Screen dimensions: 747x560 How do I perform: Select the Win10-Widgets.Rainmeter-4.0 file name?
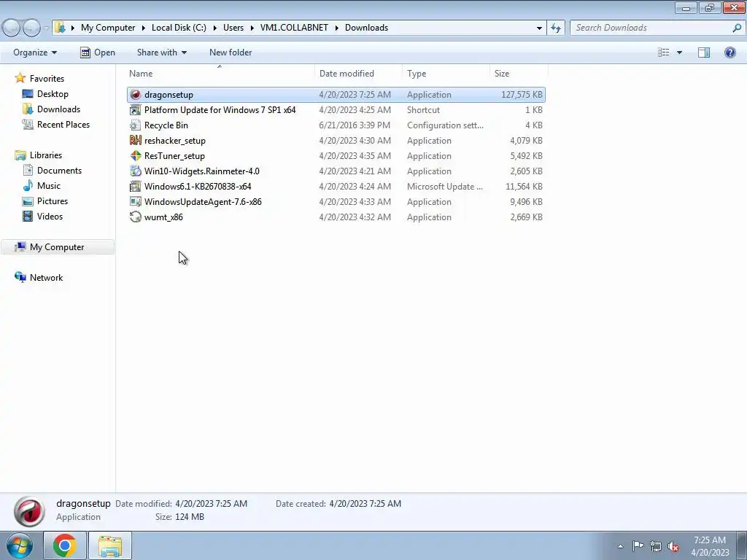pyautogui.click(x=202, y=171)
